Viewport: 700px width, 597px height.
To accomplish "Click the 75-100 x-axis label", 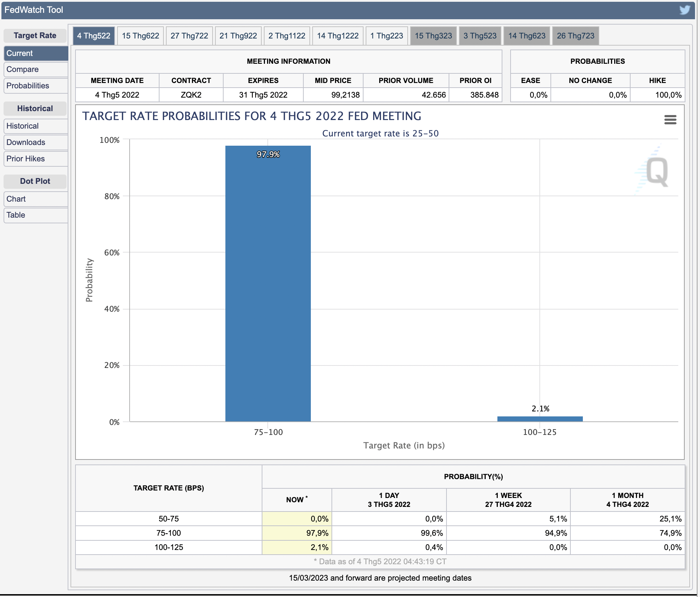I will [268, 432].
